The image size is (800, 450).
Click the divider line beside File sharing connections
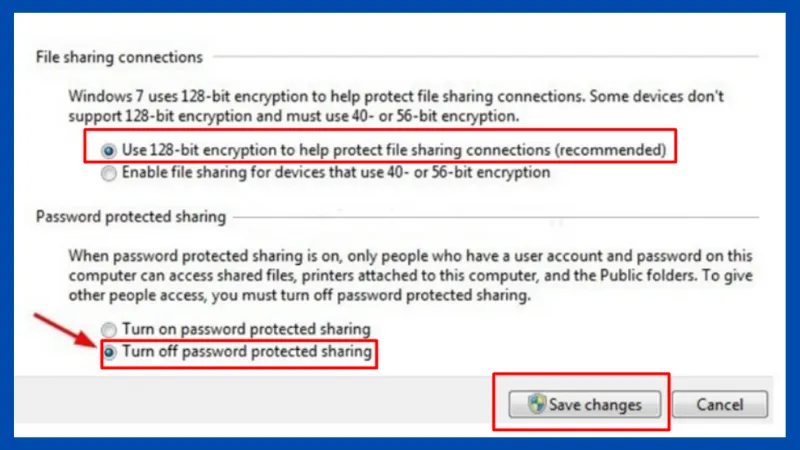coord(480,58)
